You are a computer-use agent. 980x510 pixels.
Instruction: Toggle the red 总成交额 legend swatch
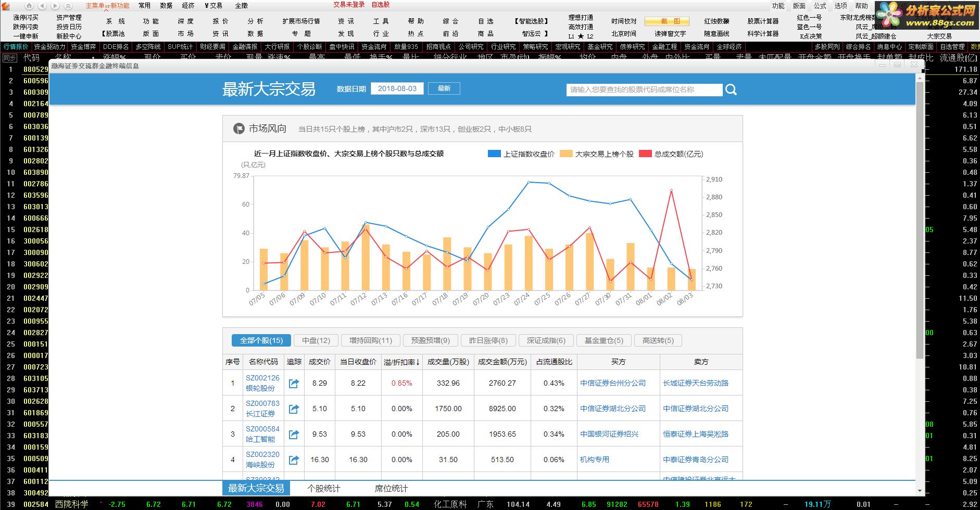[x=645, y=154]
